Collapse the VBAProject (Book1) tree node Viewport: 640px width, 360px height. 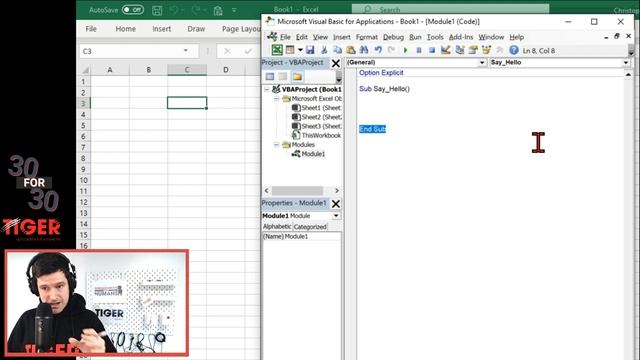(x=267, y=89)
